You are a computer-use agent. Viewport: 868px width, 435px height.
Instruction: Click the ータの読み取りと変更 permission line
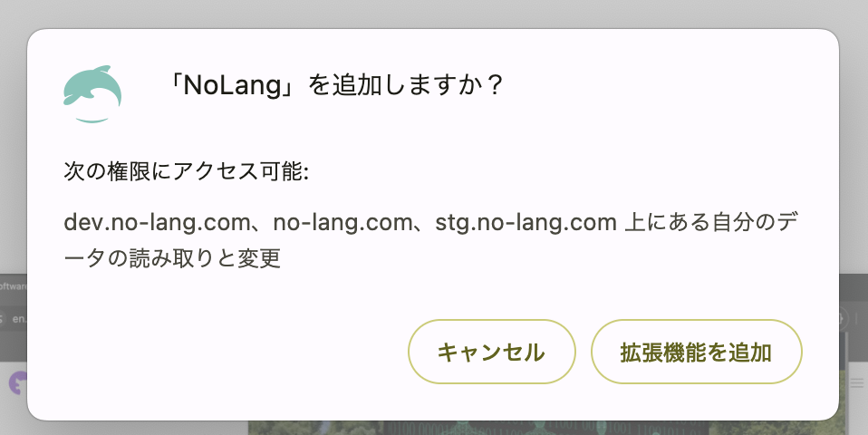[x=172, y=258]
